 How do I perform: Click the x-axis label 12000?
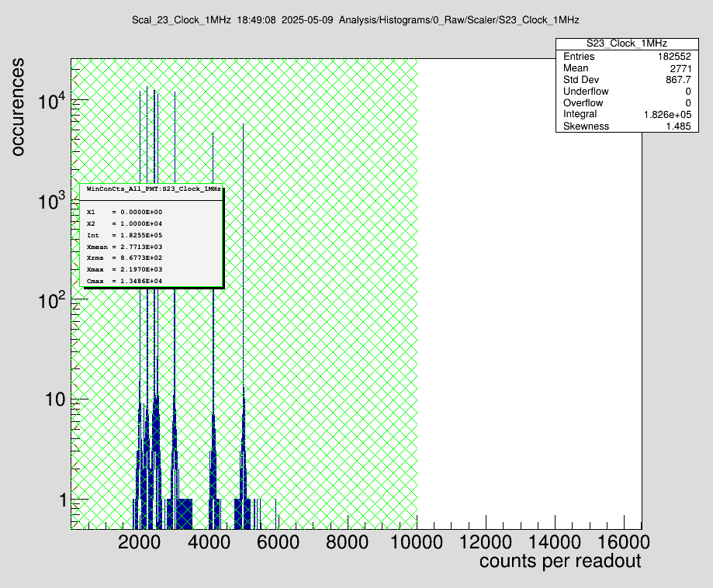pyautogui.click(x=486, y=542)
